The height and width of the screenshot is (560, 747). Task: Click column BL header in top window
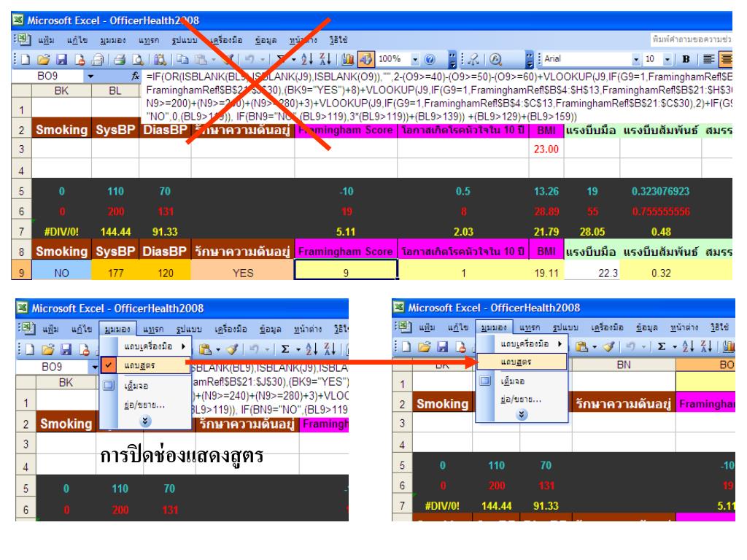[115, 90]
